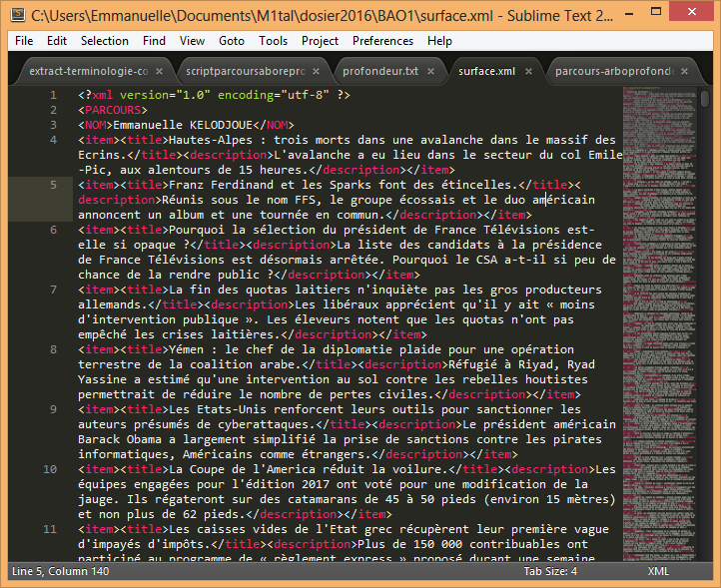Close the profondeur.txt tab
Screen dimensions: 721x588
[430, 71]
